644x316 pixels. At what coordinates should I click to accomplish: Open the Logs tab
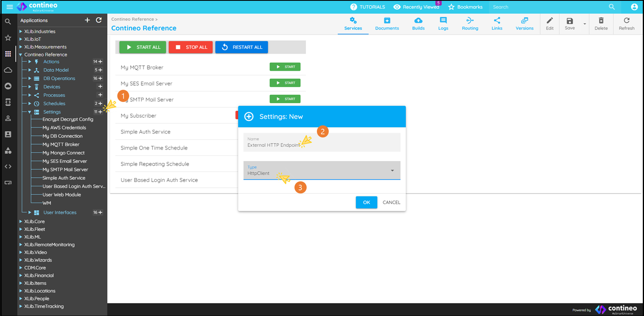(443, 24)
